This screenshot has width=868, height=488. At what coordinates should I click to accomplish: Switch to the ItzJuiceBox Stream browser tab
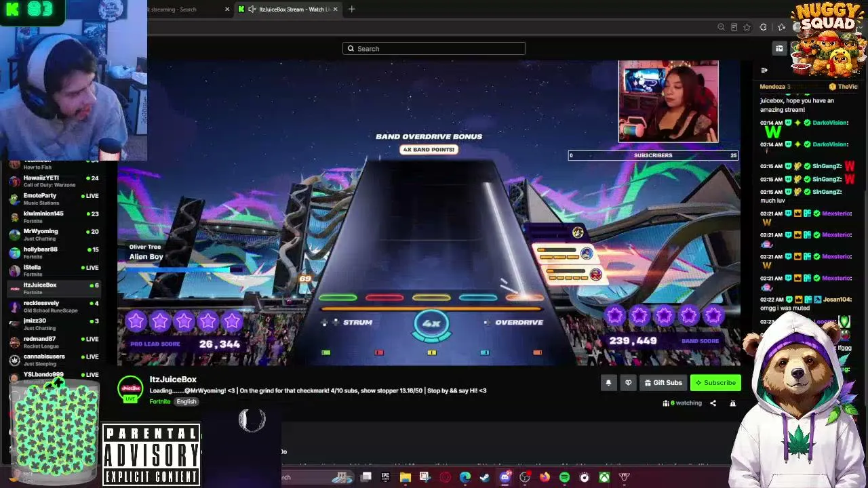(x=288, y=9)
